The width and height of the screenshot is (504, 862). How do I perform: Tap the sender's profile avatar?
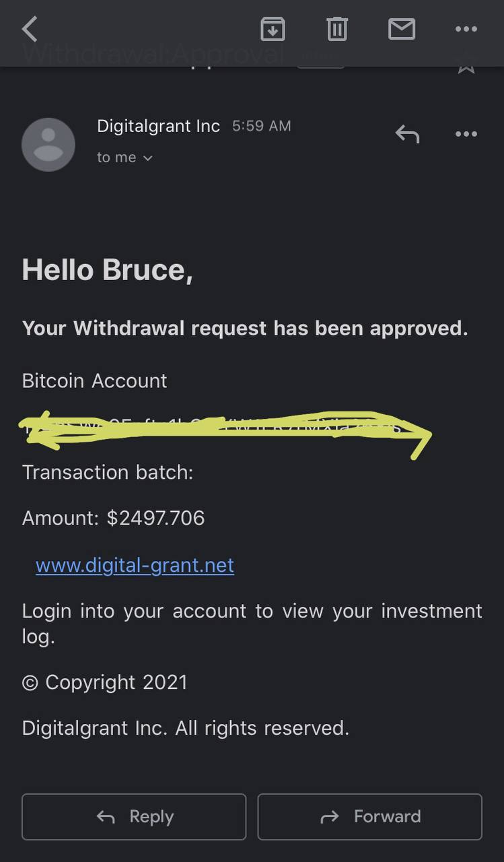point(48,144)
